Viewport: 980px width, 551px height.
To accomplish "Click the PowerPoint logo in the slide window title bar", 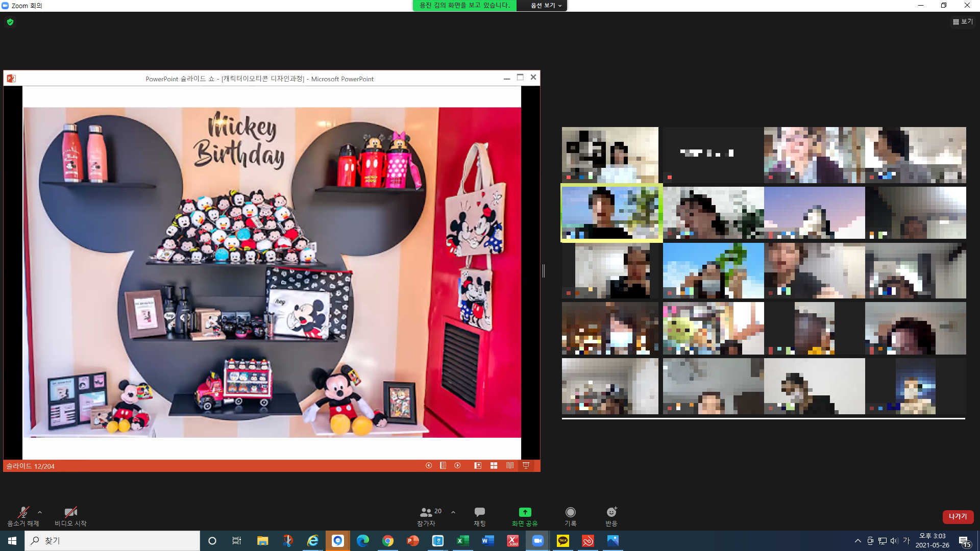I will [11, 78].
